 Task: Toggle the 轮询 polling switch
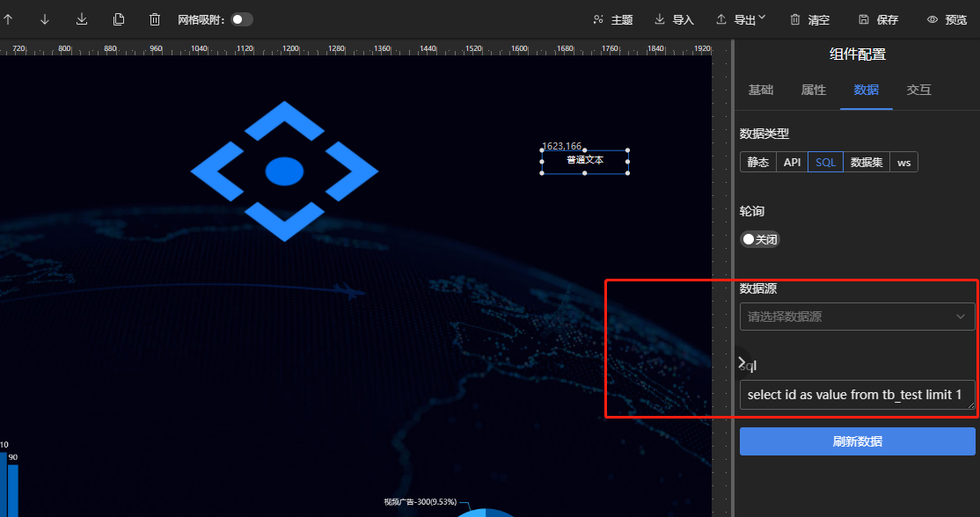(x=760, y=239)
